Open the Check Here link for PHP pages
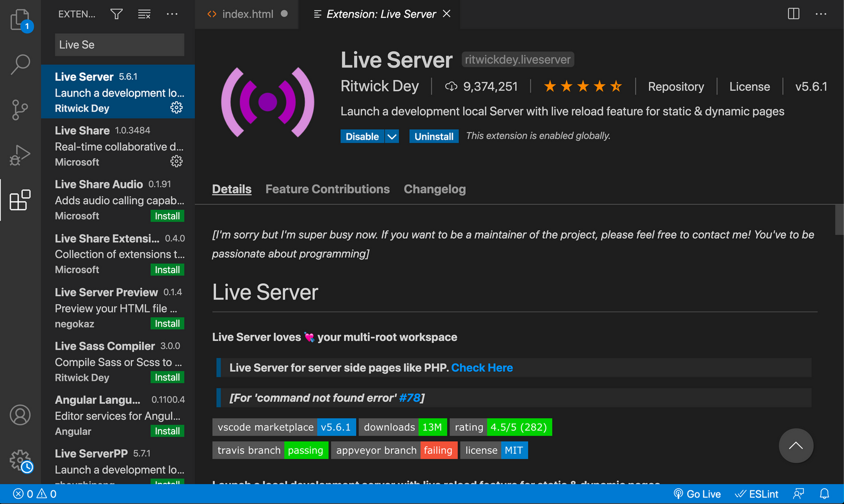This screenshot has height=504, width=844. point(482,367)
